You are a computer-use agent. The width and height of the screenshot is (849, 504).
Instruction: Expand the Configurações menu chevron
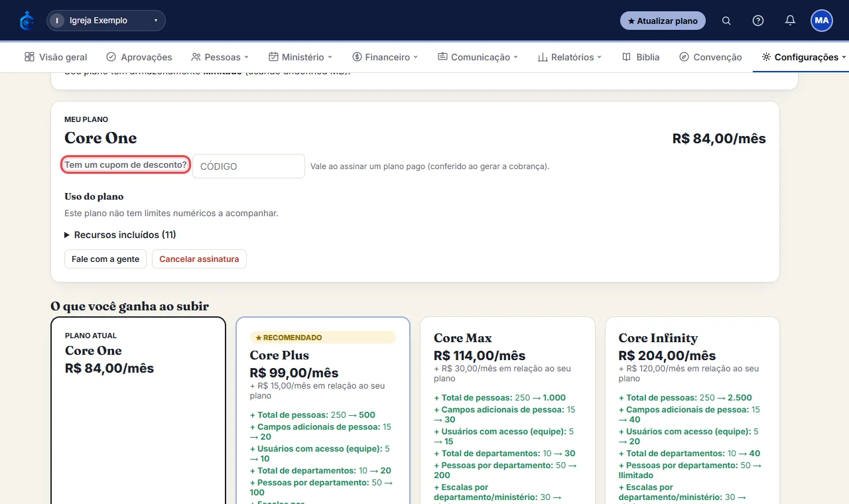(844, 57)
